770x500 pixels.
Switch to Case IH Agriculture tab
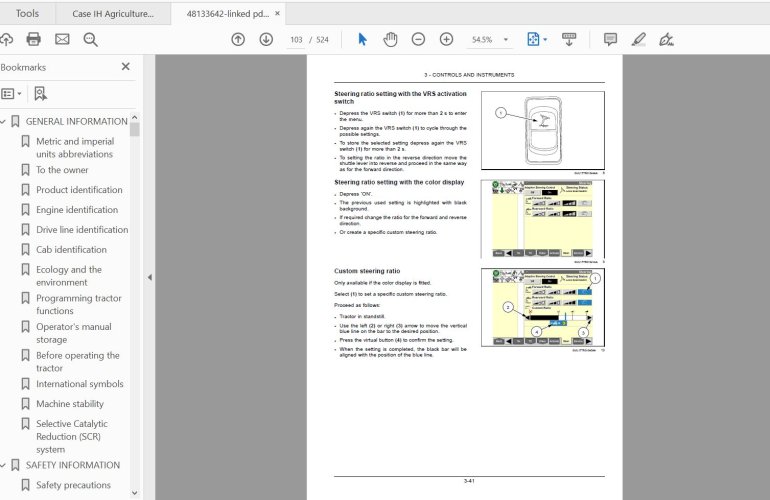113,13
